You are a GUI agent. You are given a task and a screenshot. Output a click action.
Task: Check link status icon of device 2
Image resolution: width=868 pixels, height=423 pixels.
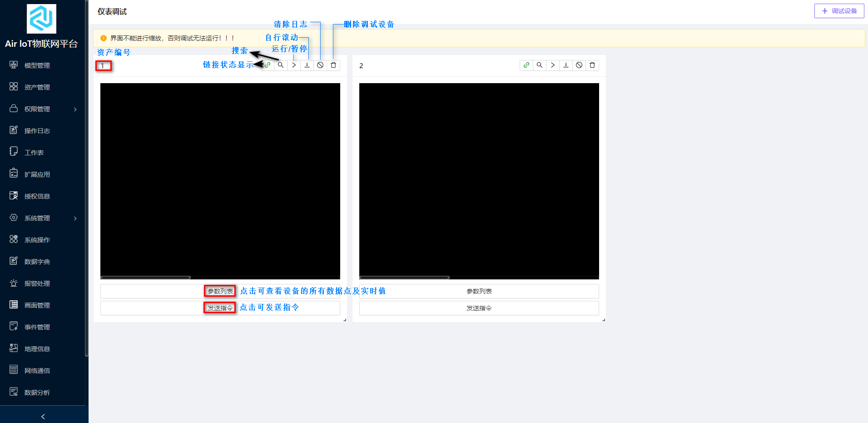526,65
